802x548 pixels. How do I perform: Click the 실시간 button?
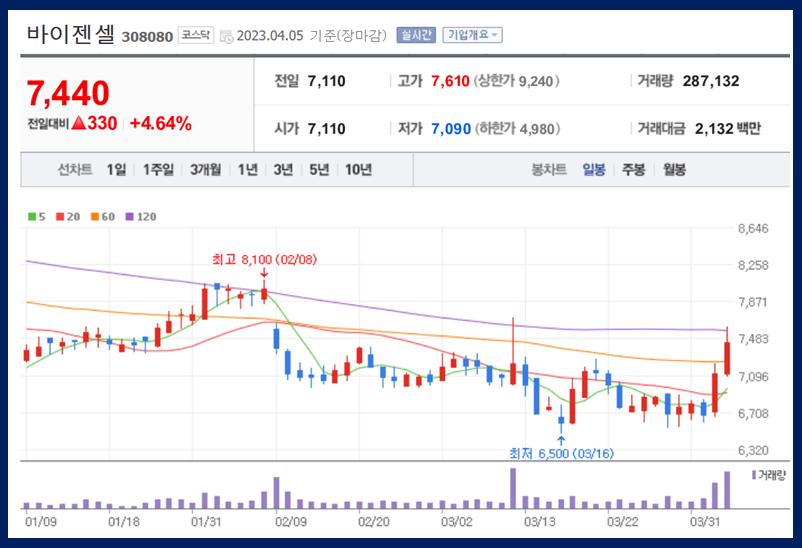416,35
